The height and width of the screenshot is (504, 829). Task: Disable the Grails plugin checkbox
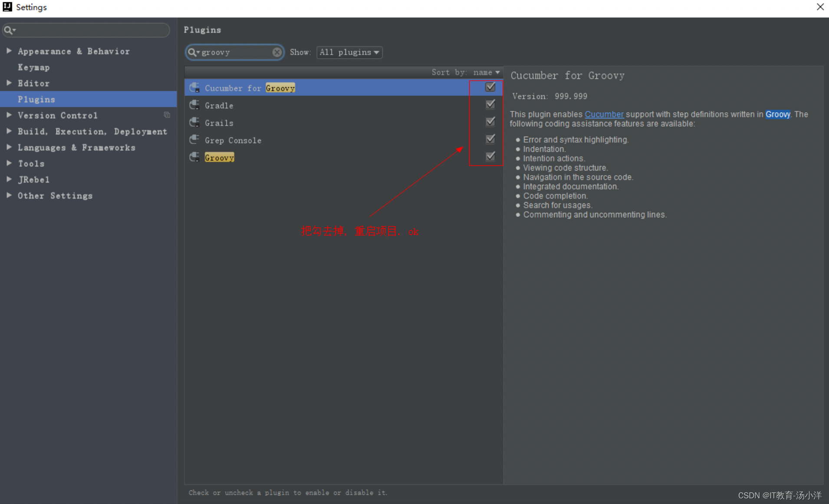pos(490,122)
